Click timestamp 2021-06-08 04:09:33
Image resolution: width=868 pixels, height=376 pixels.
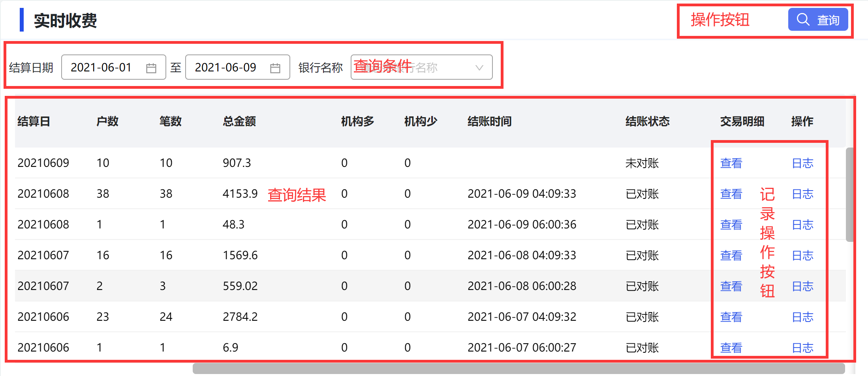522,255
